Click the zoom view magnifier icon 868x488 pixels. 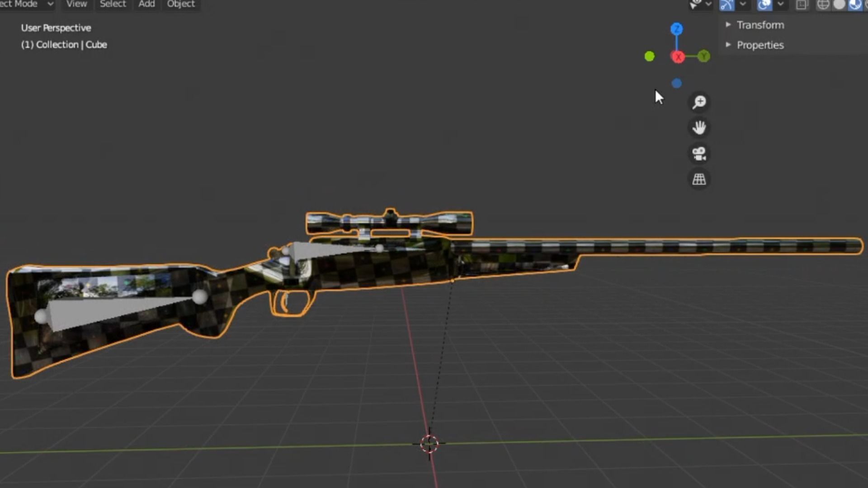pyautogui.click(x=699, y=102)
